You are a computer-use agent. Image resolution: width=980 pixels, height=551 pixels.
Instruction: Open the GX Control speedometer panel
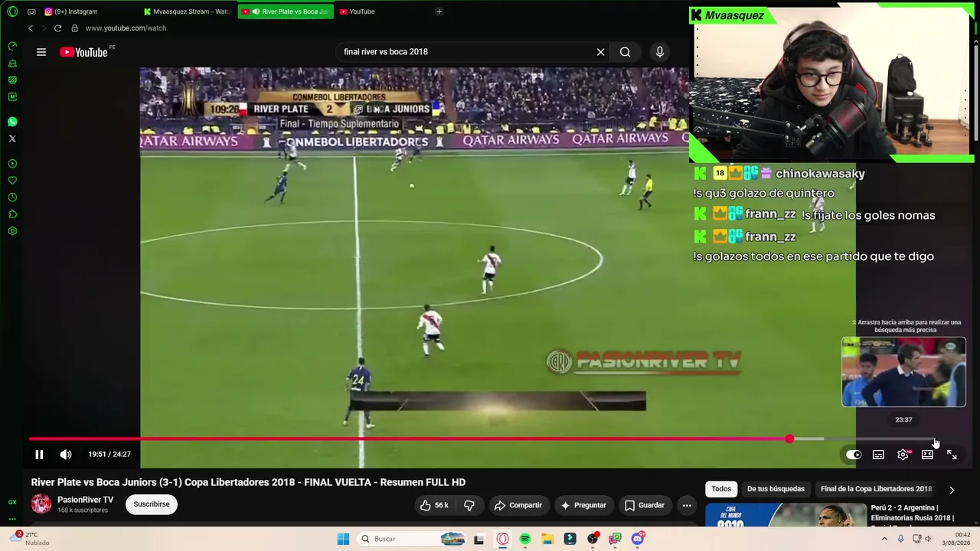coord(12,46)
